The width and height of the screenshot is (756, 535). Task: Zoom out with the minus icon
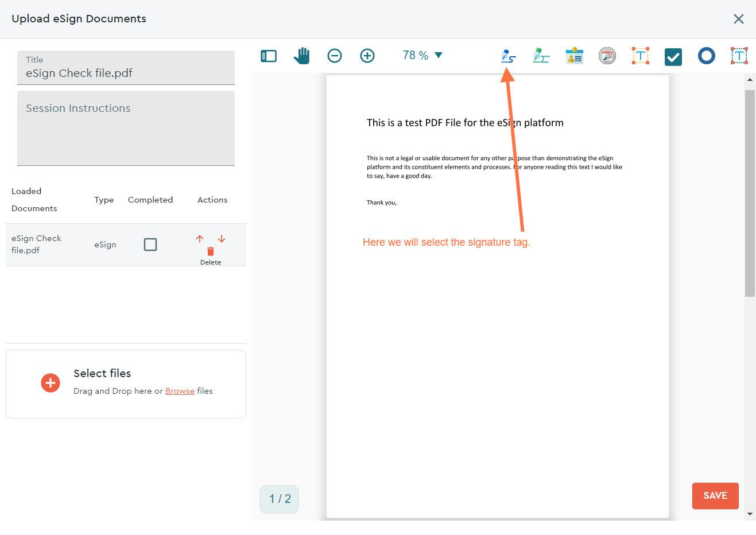tap(335, 56)
